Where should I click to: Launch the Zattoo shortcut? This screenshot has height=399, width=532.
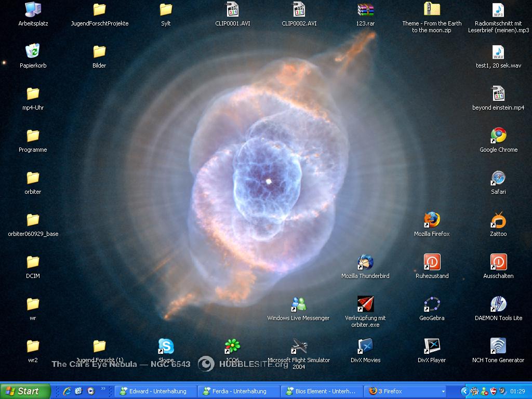click(498, 220)
